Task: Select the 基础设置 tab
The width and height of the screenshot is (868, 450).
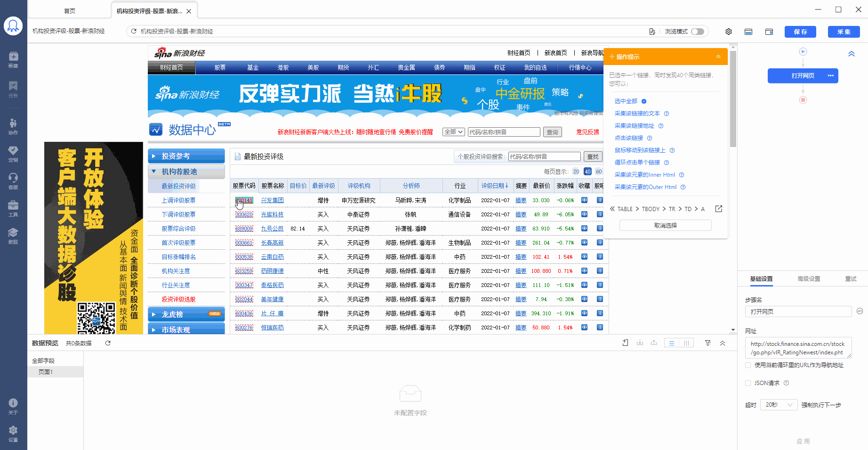Action: tap(761, 279)
